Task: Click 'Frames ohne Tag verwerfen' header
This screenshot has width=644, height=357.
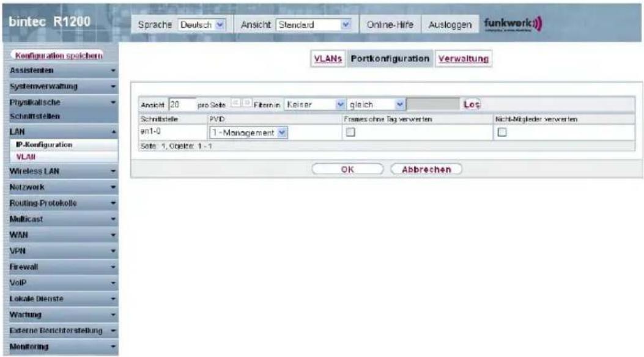Action: pyautogui.click(x=388, y=119)
